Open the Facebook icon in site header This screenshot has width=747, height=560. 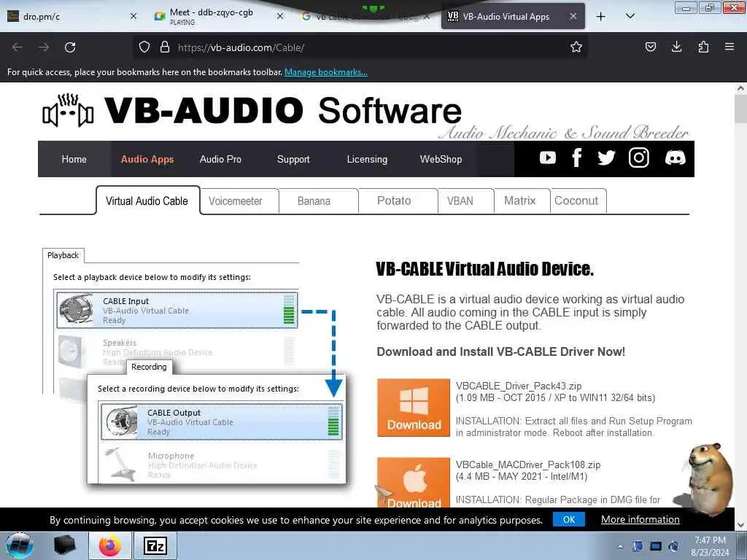tap(577, 158)
